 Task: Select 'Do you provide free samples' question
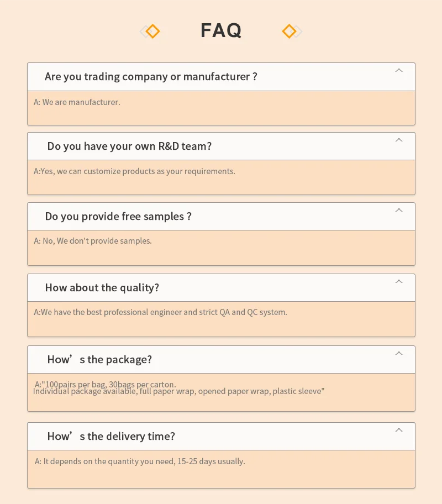click(118, 217)
